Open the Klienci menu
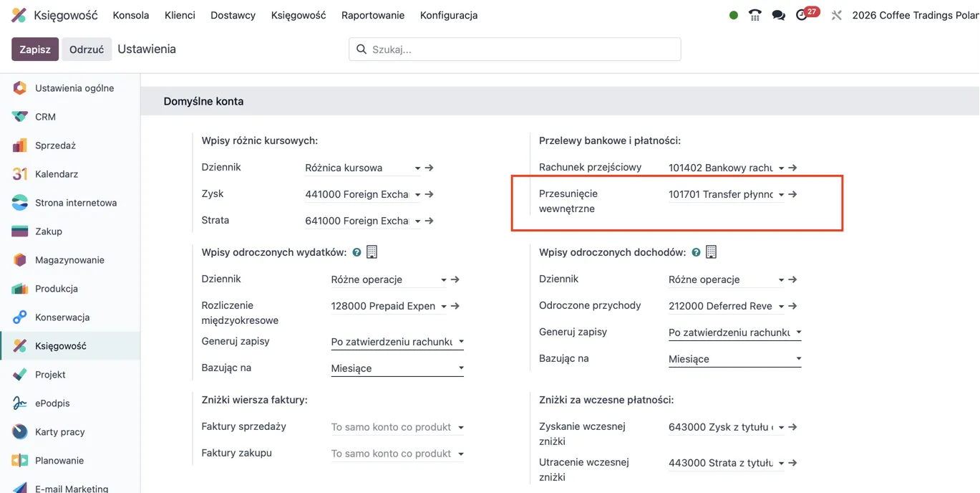 point(180,15)
